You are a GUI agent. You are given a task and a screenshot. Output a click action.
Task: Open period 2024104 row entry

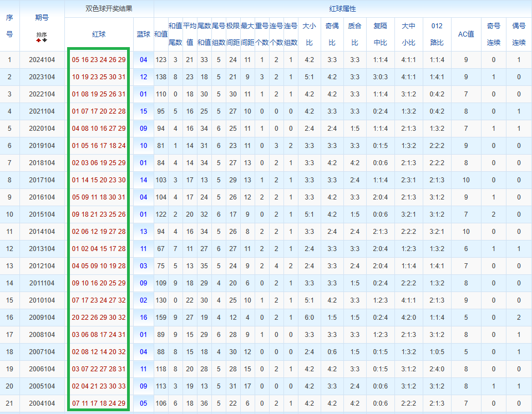[x=42, y=60]
